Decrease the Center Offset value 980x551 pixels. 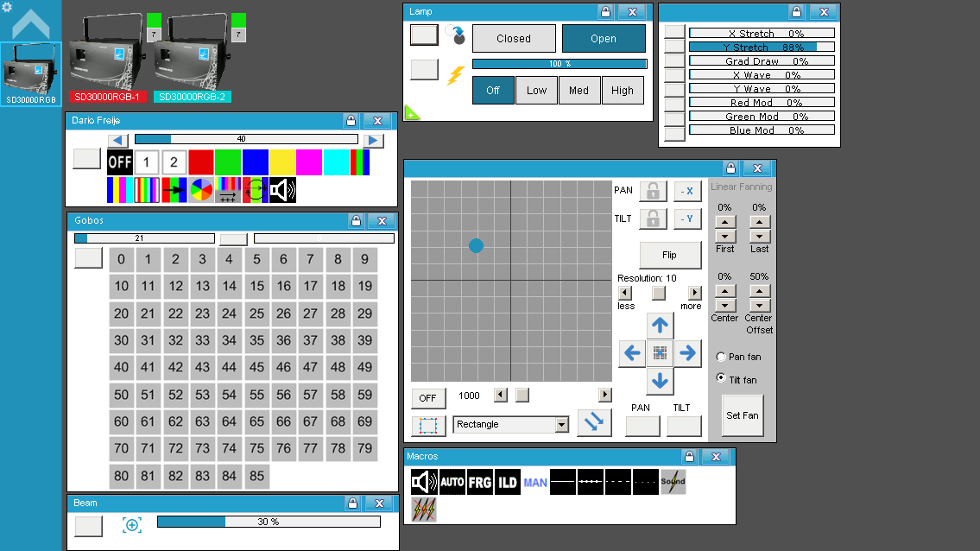[x=759, y=306]
